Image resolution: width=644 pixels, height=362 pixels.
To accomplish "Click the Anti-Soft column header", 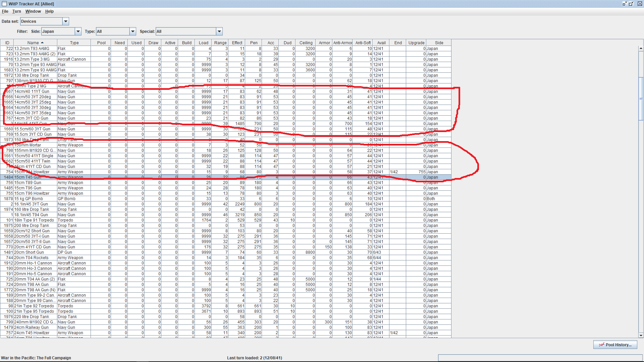I will (363, 43).
